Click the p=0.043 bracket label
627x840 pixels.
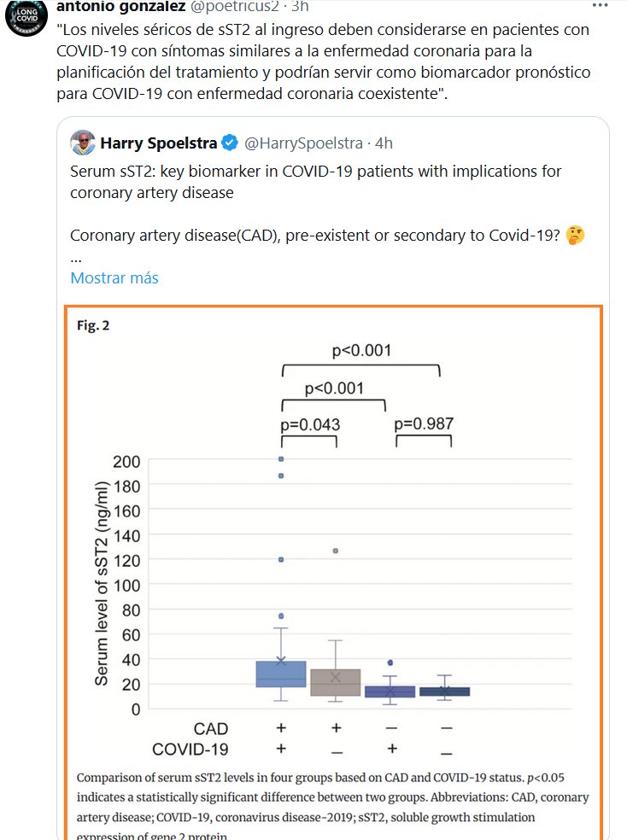coord(309,423)
